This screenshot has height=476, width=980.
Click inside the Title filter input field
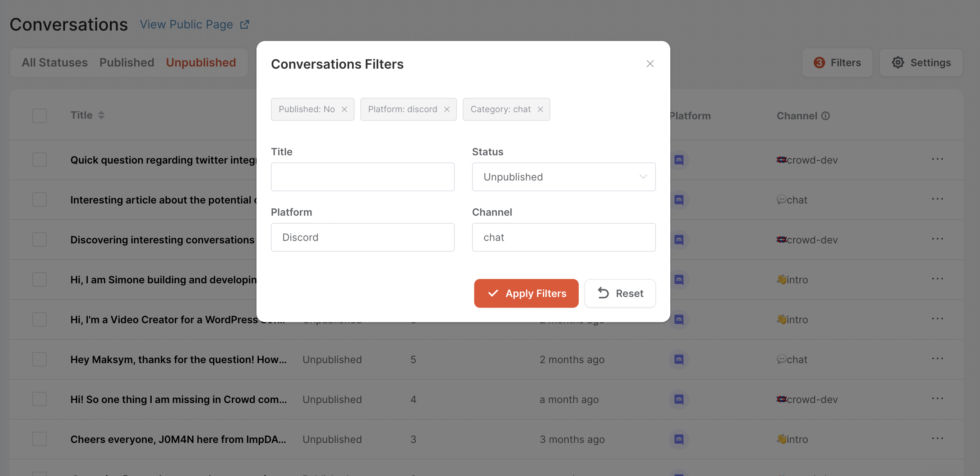(362, 177)
